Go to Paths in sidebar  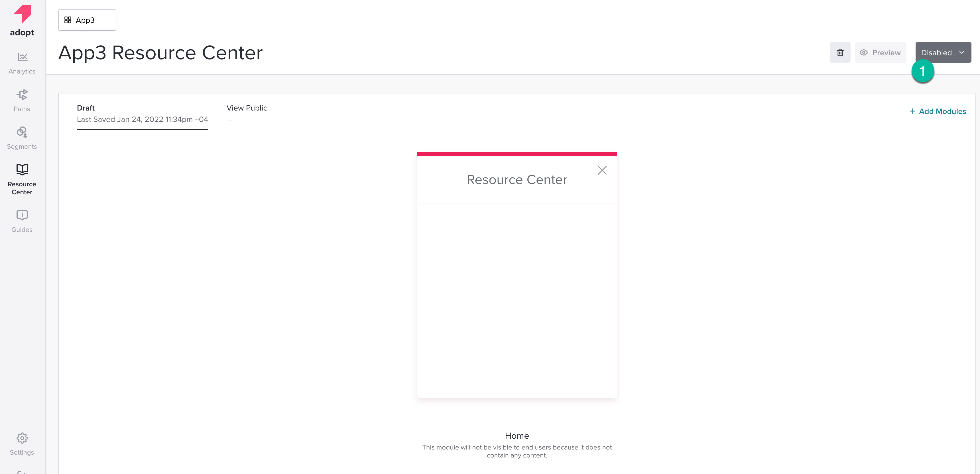pos(22,101)
